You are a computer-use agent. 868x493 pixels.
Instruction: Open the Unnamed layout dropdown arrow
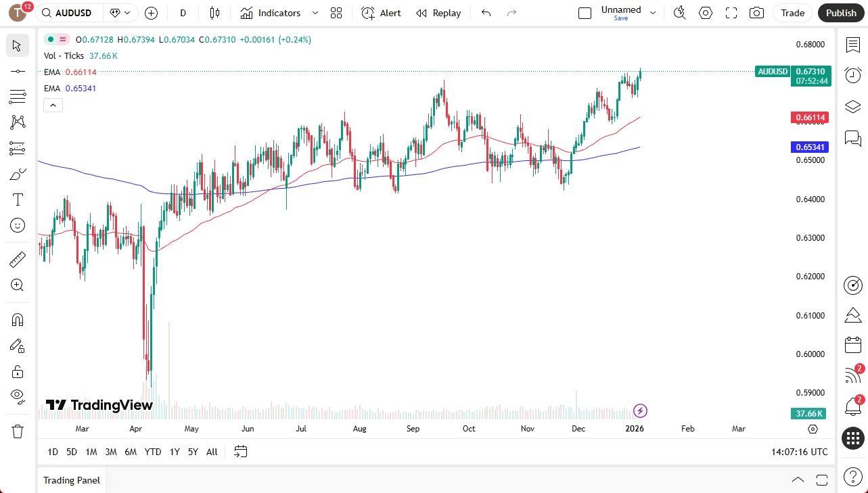(653, 13)
